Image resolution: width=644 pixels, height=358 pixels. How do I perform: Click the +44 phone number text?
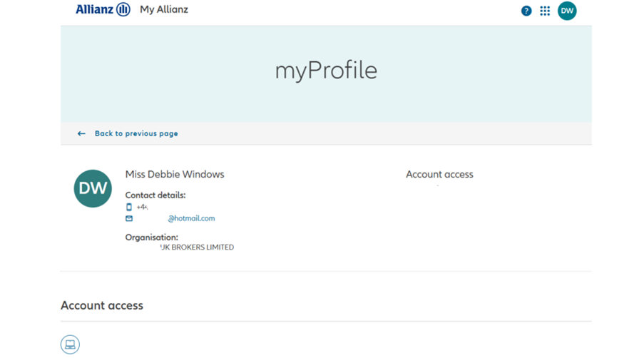pyautogui.click(x=142, y=207)
